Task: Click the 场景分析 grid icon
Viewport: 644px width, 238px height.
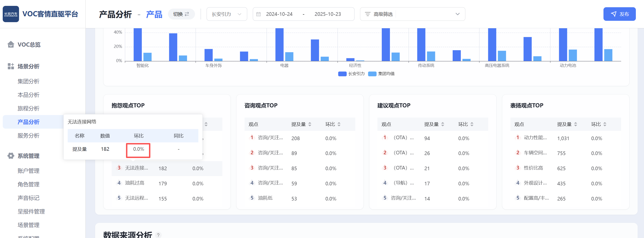Action: tap(11, 66)
